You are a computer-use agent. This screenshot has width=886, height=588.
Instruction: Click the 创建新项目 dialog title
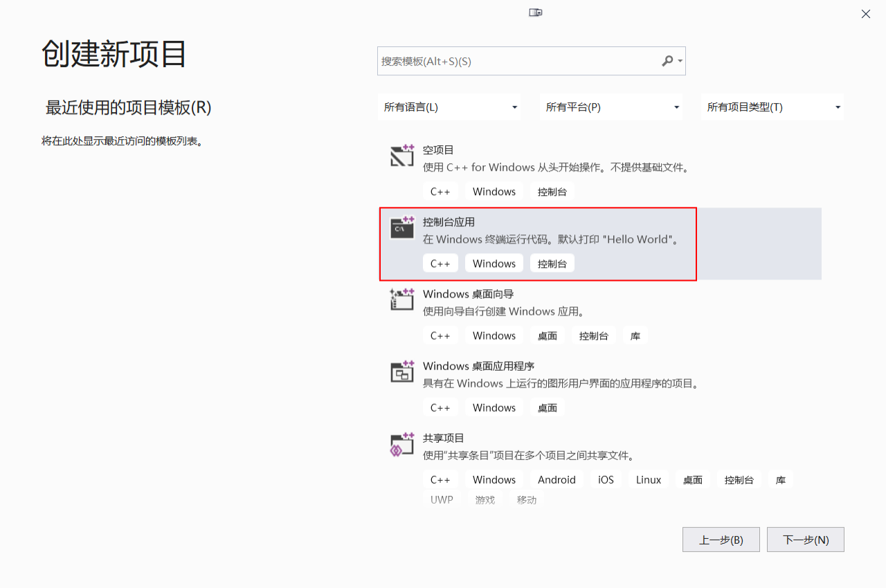[114, 53]
